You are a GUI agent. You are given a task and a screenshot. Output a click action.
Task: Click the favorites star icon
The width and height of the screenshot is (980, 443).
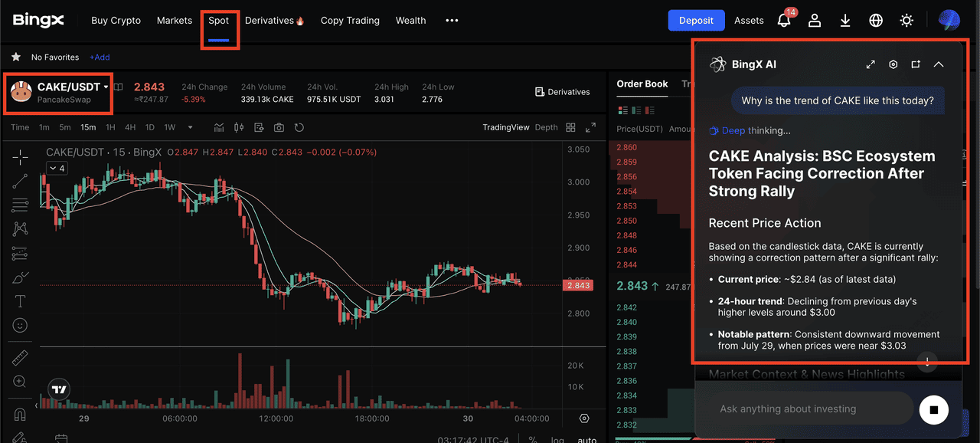16,57
